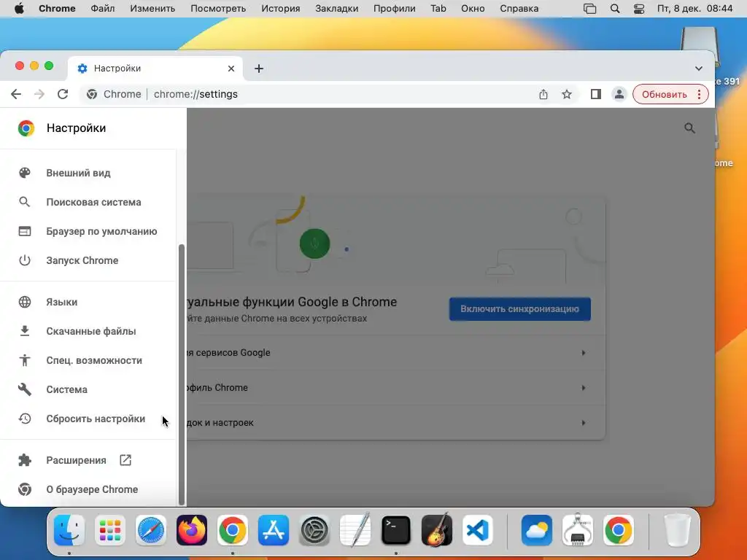
Task: Open the profile avatar menu
Action: coord(619,94)
